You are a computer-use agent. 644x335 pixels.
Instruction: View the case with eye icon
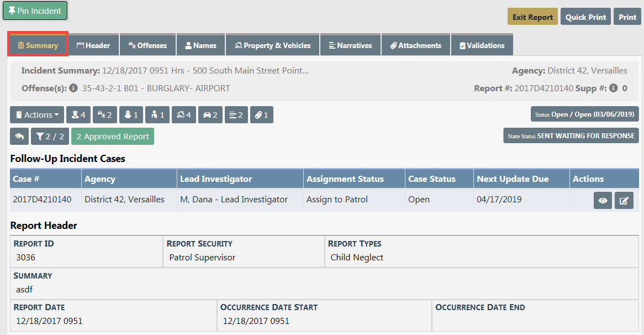pyautogui.click(x=603, y=201)
